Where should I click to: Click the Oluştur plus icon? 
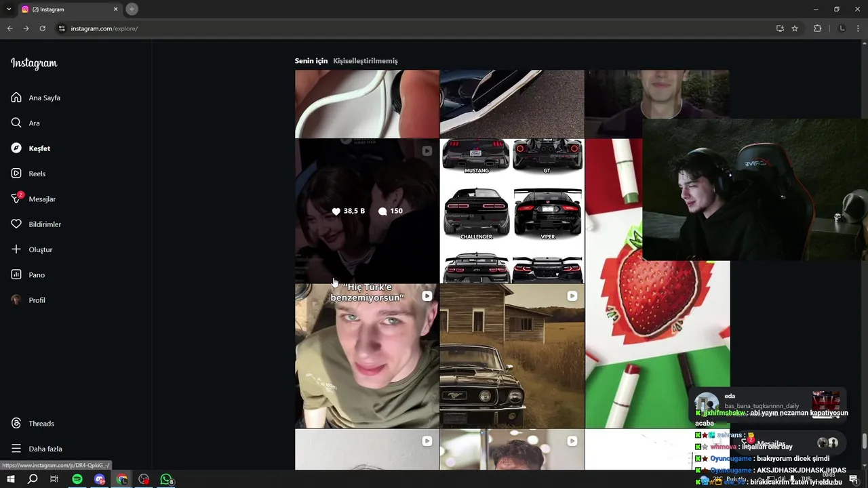16,249
